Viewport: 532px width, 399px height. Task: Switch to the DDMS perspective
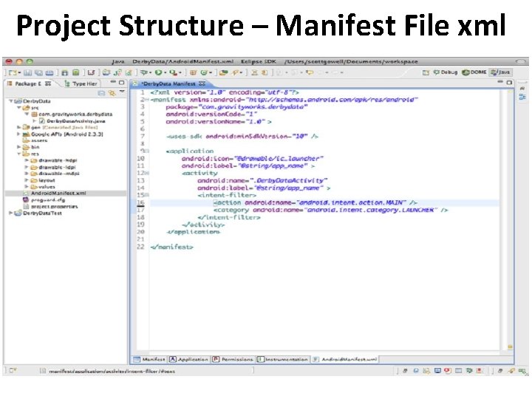[x=474, y=72]
